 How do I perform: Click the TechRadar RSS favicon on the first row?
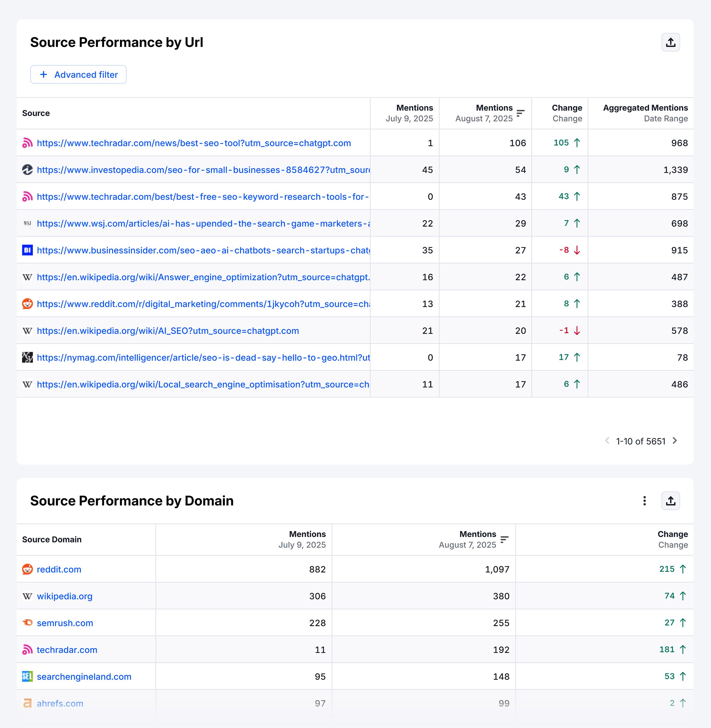pyautogui.click(x=27, y=143)
